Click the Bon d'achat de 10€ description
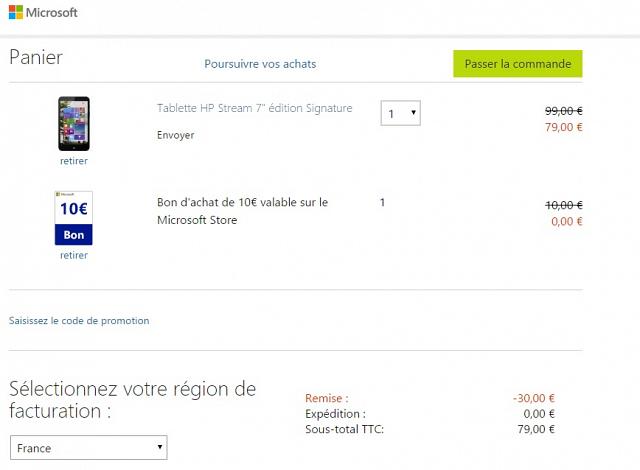Image resolution: width=640 pixels, height=470 pixels. 242,211
